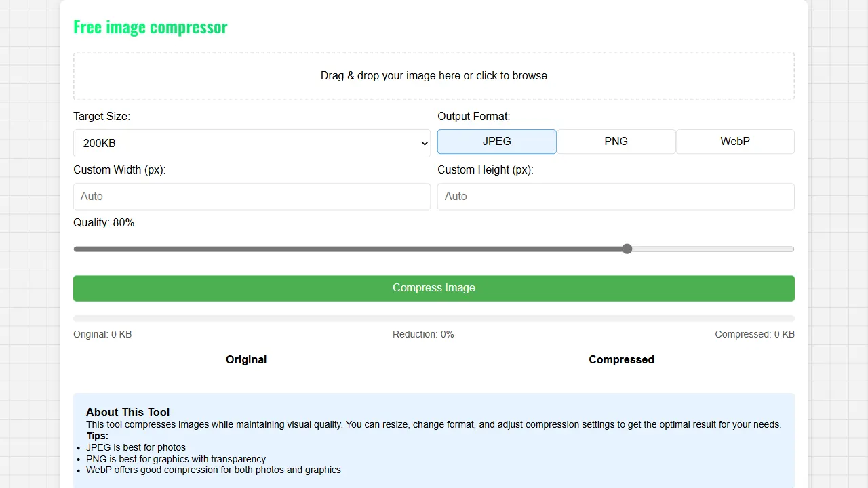Click the 'Output Format:' label

[x=474, y=117]
